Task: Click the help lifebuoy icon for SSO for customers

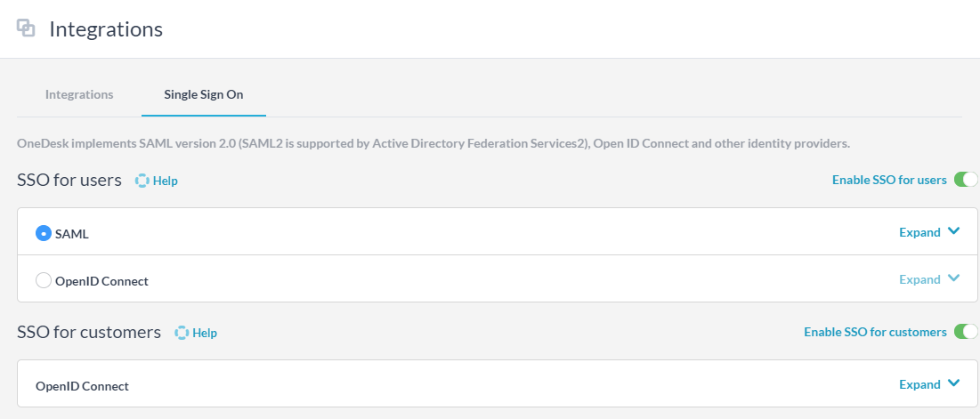Action: coord(181,333)
